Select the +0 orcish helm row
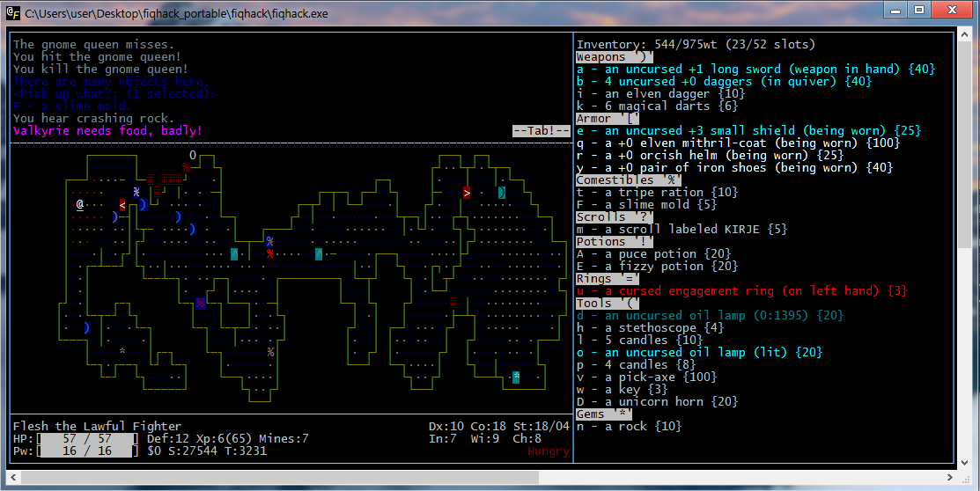 click(710, 155)
